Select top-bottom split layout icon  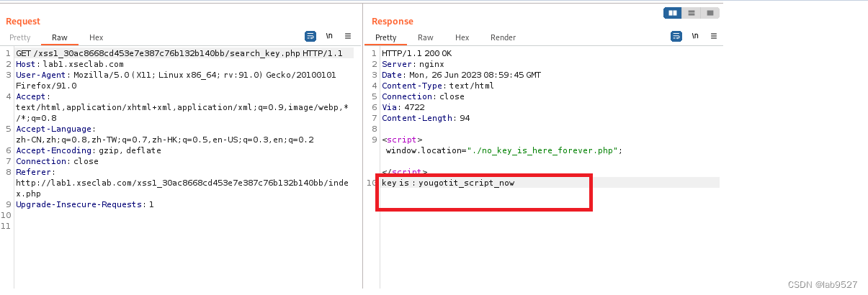point(692,13)
